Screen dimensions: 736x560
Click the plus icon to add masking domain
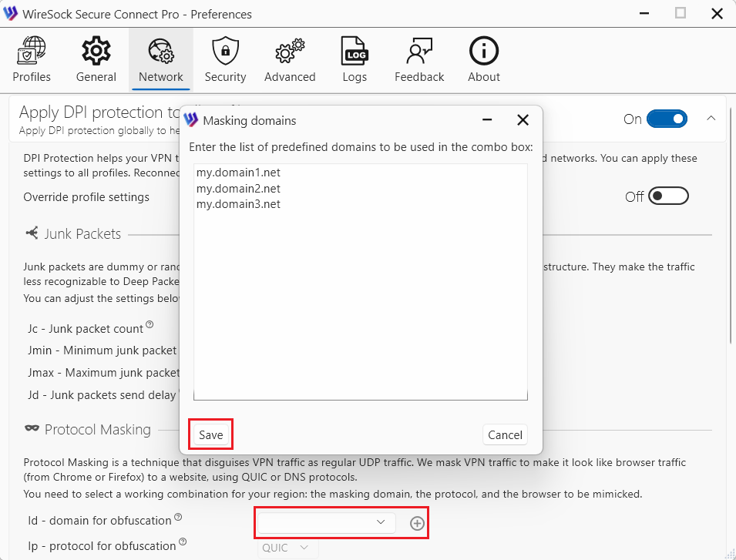(x=417, y=523)
